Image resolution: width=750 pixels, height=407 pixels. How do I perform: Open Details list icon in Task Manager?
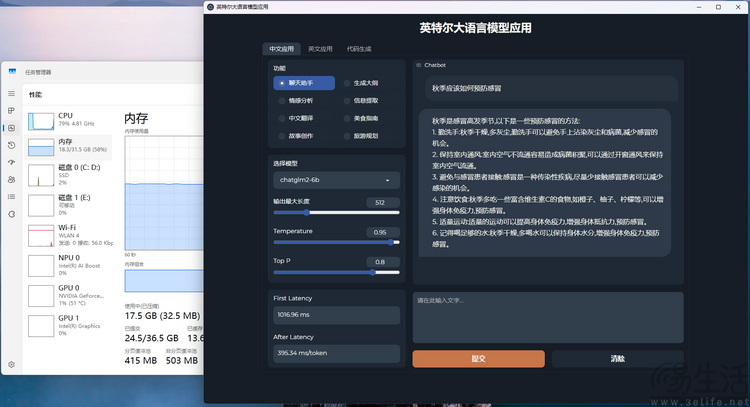(x=11, y=197)
